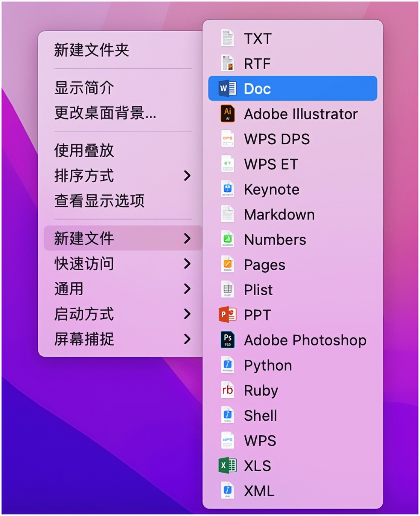Image resolution: width=420 pixels, height=516 pixels.
Task: Click the XLS Excel icon
Action: (227, 466)
